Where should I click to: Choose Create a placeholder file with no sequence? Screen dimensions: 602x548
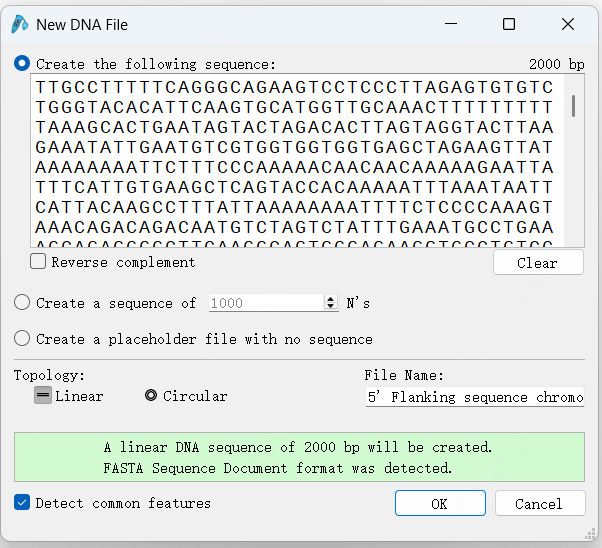point(22,338)
